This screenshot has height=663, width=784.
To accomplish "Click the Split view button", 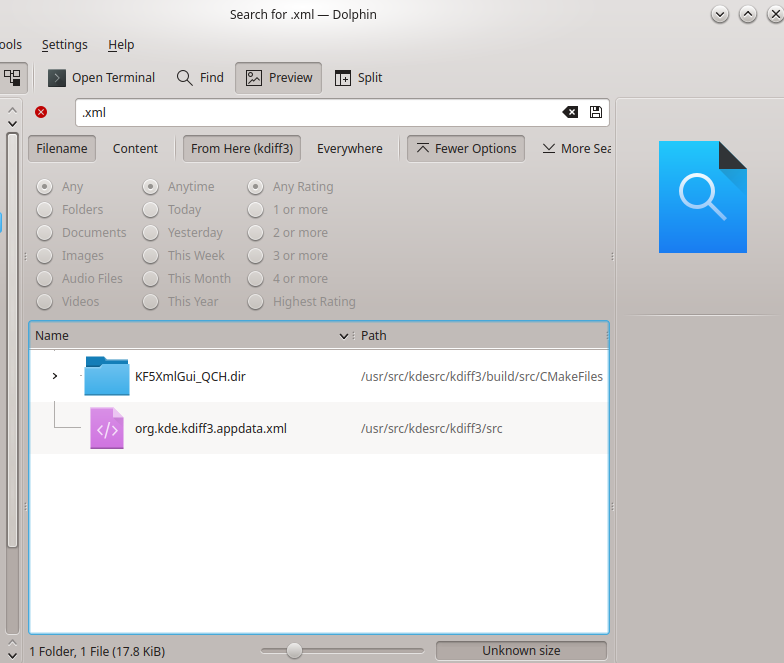I will coord(358,78).
